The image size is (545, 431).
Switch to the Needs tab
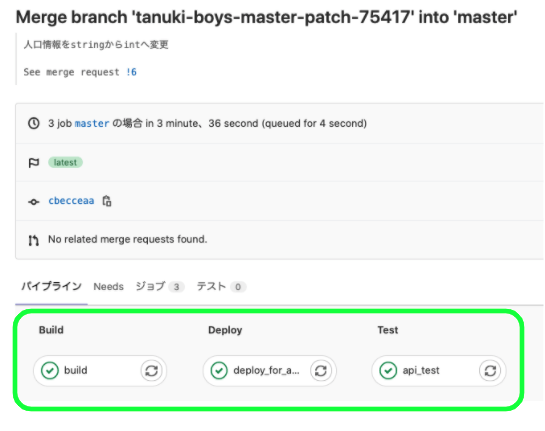108,287
